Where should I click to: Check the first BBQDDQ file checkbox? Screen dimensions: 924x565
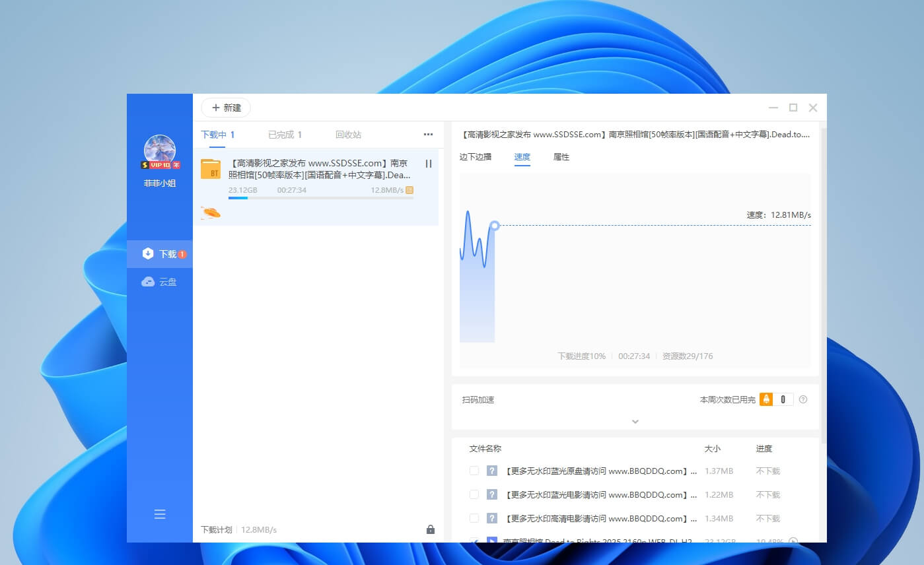tap(474, 471)
